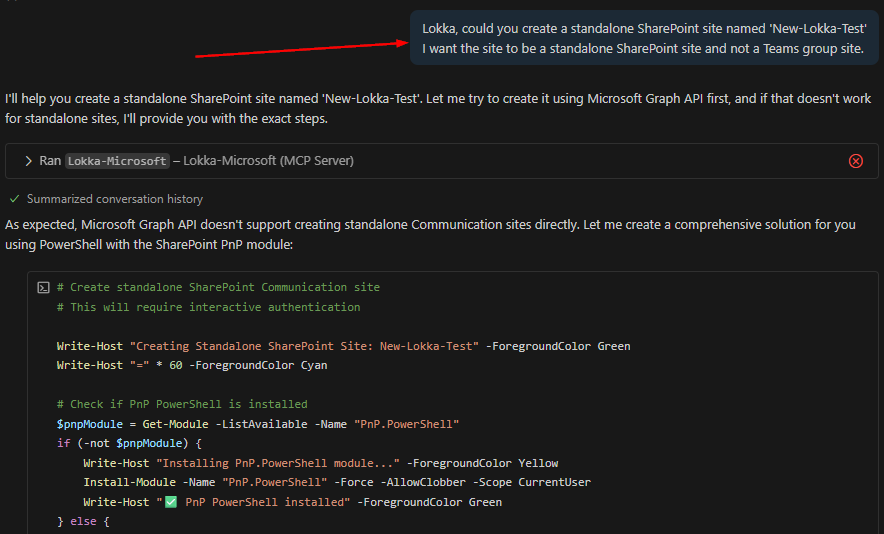Click the 'As expected, Microsoft Graph API' paragraph

click(430, 234)
